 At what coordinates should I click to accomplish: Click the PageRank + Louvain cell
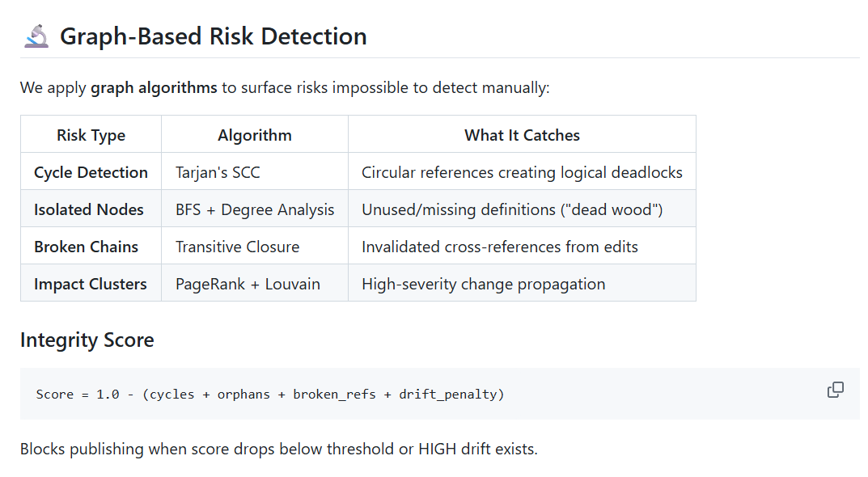click(x=248, y=284)
